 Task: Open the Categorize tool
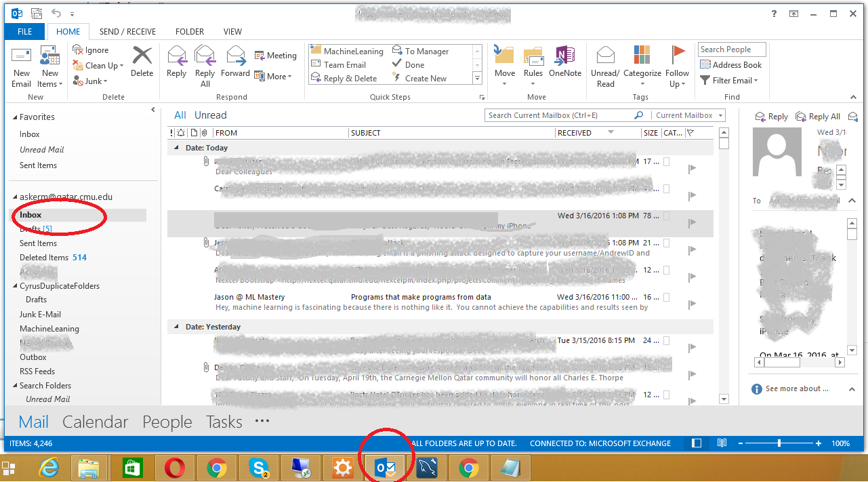[641, 66]
